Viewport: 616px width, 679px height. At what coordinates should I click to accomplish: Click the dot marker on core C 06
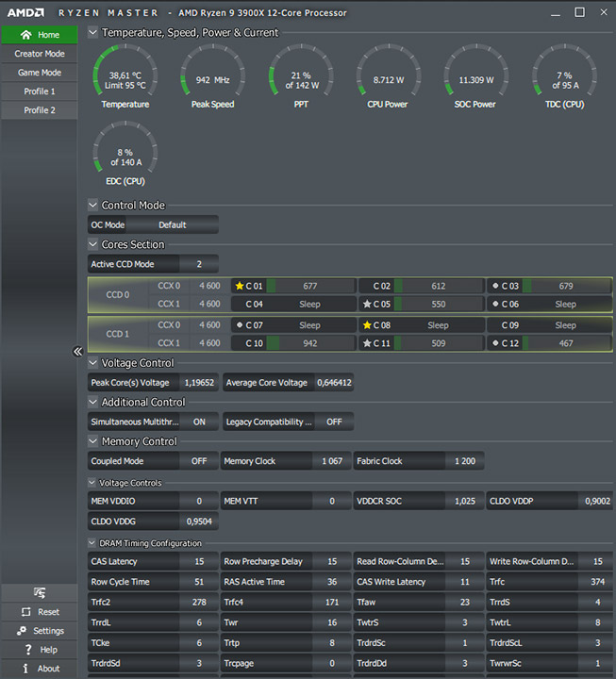tap(495, 304)
